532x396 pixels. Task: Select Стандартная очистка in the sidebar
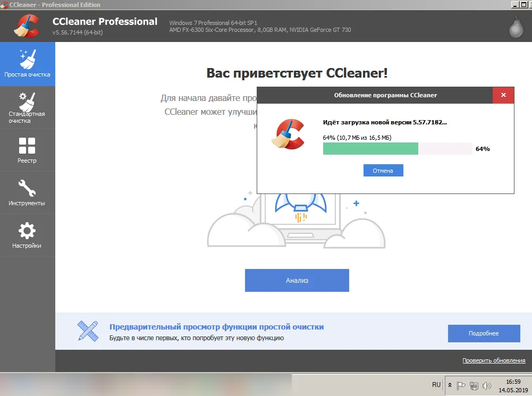[x=27, y=107]
